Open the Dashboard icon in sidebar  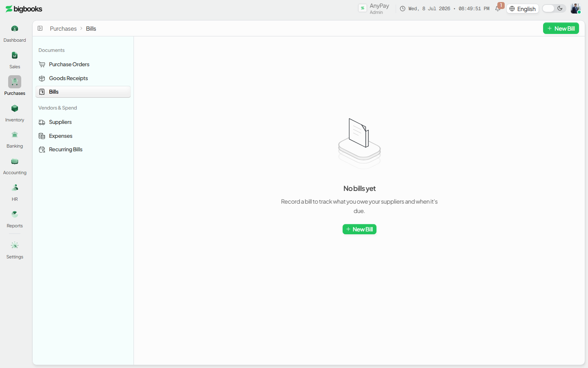coord(15,29)
